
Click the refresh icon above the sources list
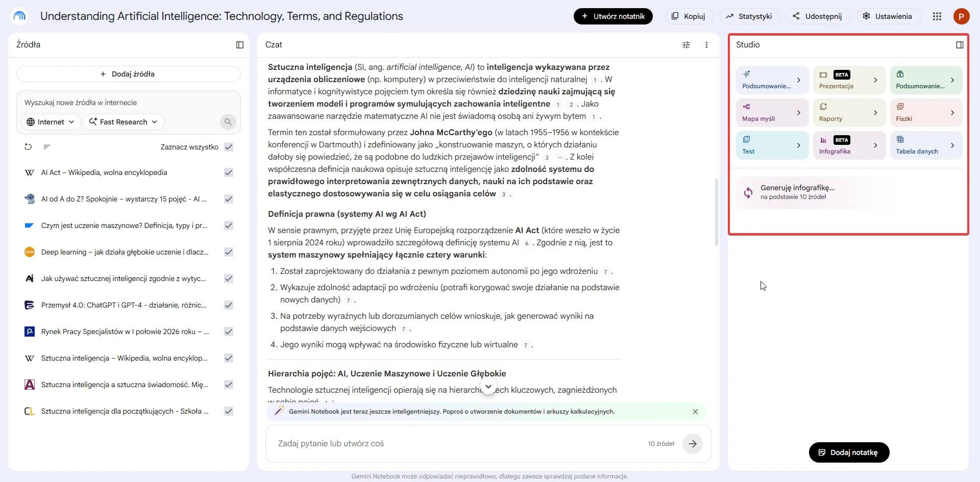28,147
